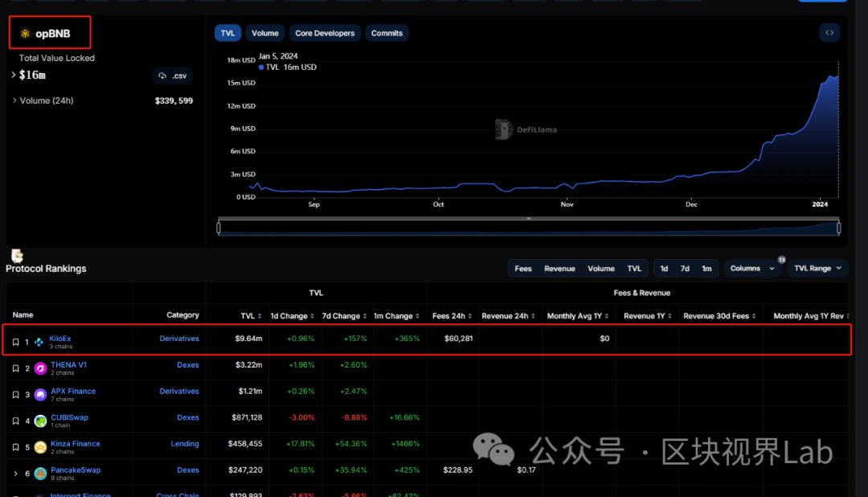Viewport: 868px width, 497px height.
Task: Expand the Volume (24h) details chevron
Action: tap(14, 101)
